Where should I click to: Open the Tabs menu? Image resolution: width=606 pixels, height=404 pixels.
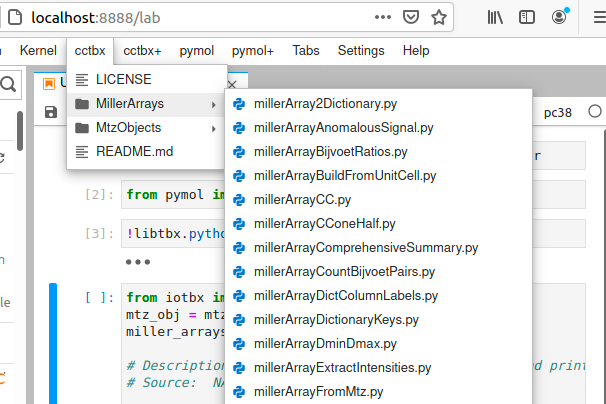(x=306, y=51)
